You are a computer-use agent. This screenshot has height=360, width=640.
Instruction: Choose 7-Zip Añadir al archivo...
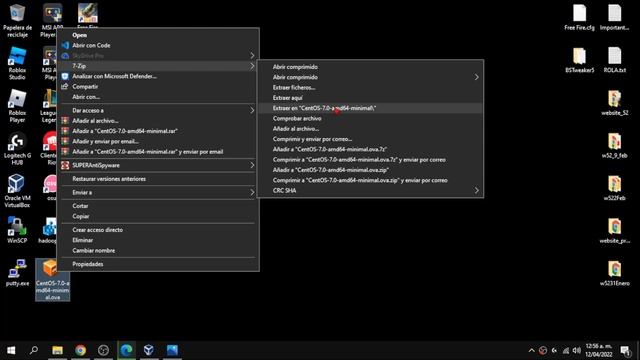[x=371, y=129]
